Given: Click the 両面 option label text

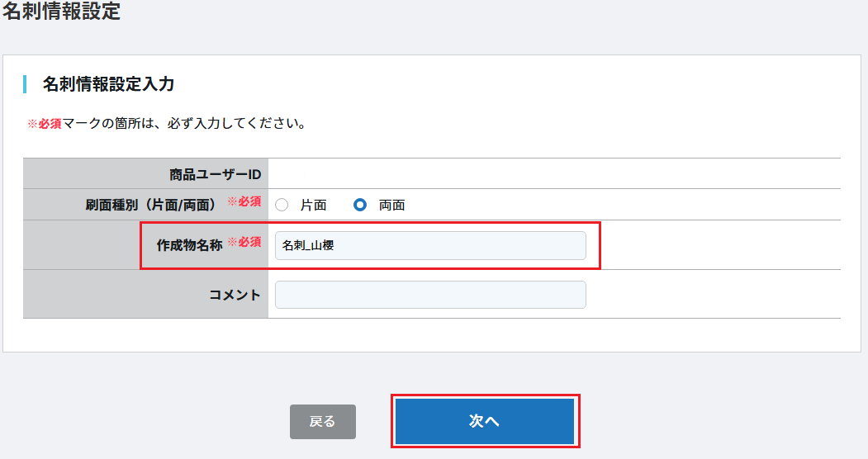Looking at the screenshot, I should tap(391, 206).
